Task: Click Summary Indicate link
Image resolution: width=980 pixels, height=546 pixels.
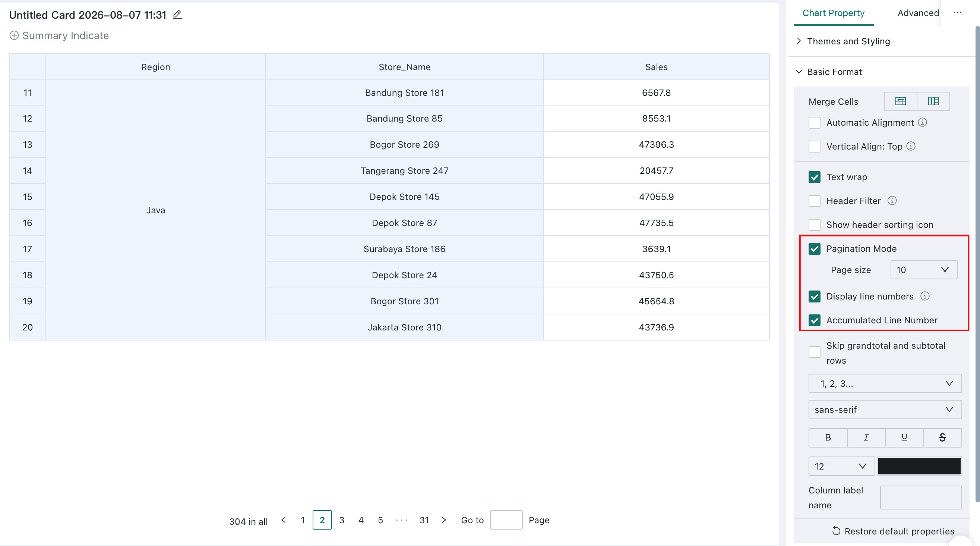Action: coord(66,35)
